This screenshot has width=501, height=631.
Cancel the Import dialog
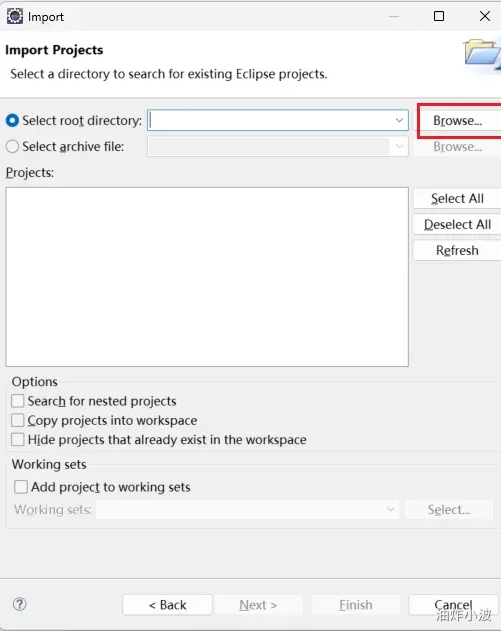(x=453, y=605)
